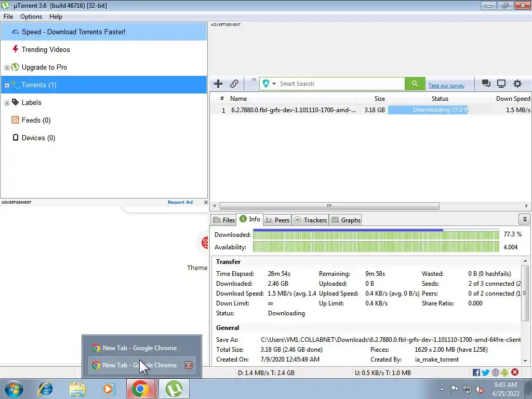This screenshot has width=532, height=399.
Task: Click the Add Torrent plus icon
Action: point(218,84)
